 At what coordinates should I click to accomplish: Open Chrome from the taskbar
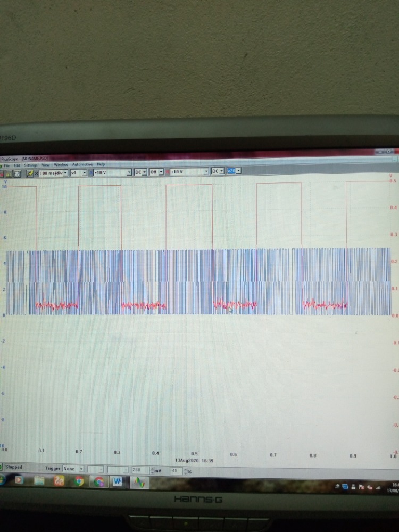click(x=79, y=481)
